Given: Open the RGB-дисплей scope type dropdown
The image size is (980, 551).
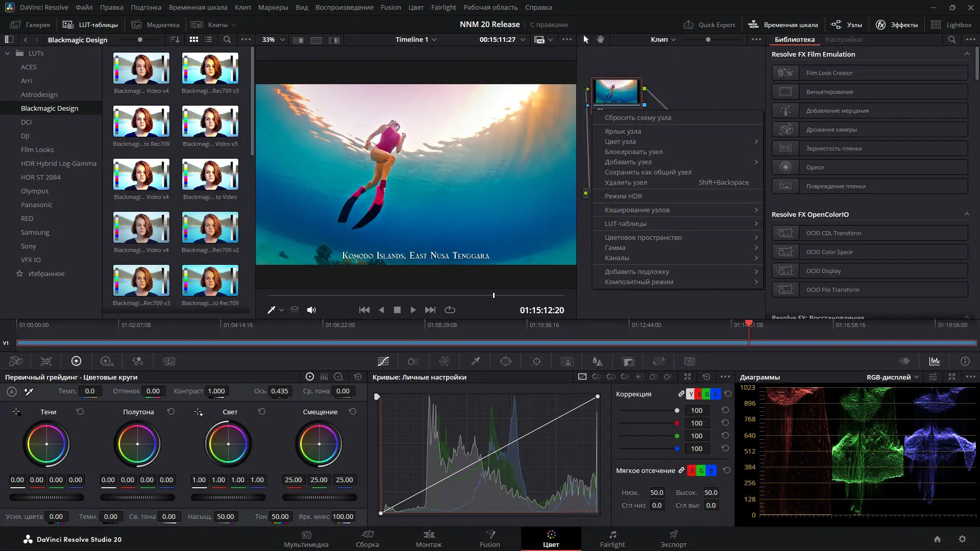Looking at the screenshot, I should [892, 377].
